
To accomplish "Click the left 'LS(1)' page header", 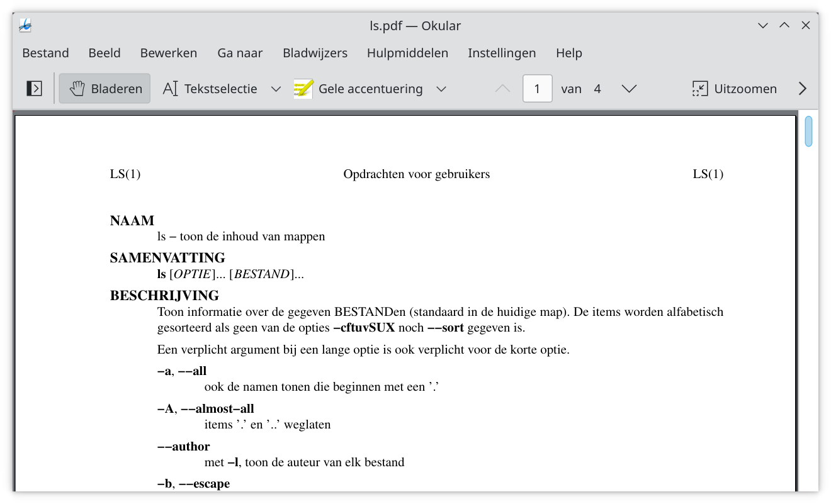I will 125,174.
